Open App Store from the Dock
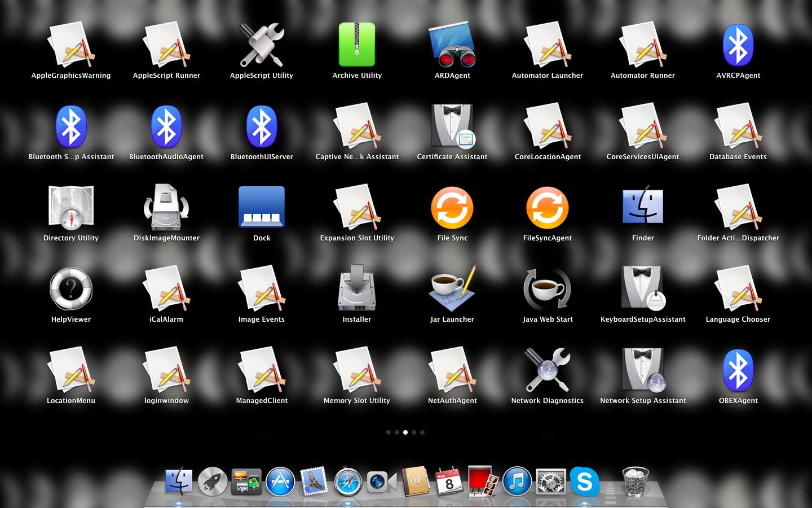The width and height of the screenshot is (812, 508). pos(280,481)
